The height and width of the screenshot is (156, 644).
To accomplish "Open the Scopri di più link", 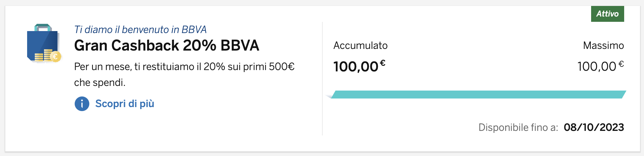I will point(125,104).
